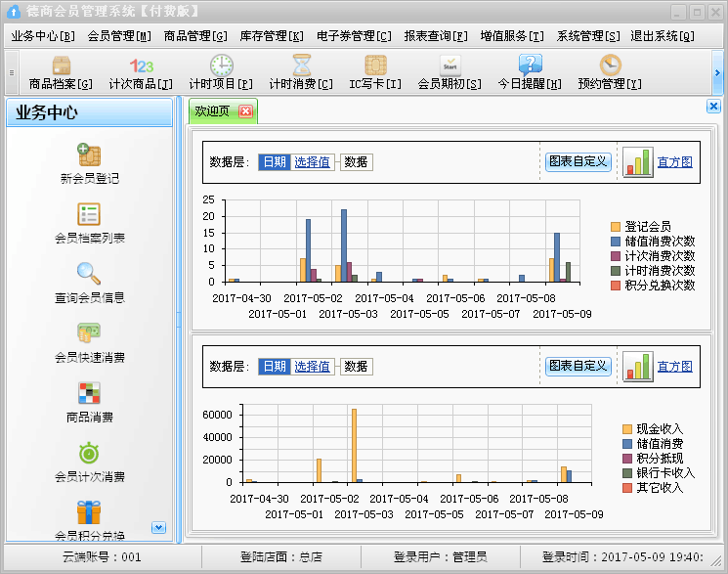Click tallest 现金收入 bar on 2017-05-03
This screenshot has width=728, height=574.
tap(354, 446)
